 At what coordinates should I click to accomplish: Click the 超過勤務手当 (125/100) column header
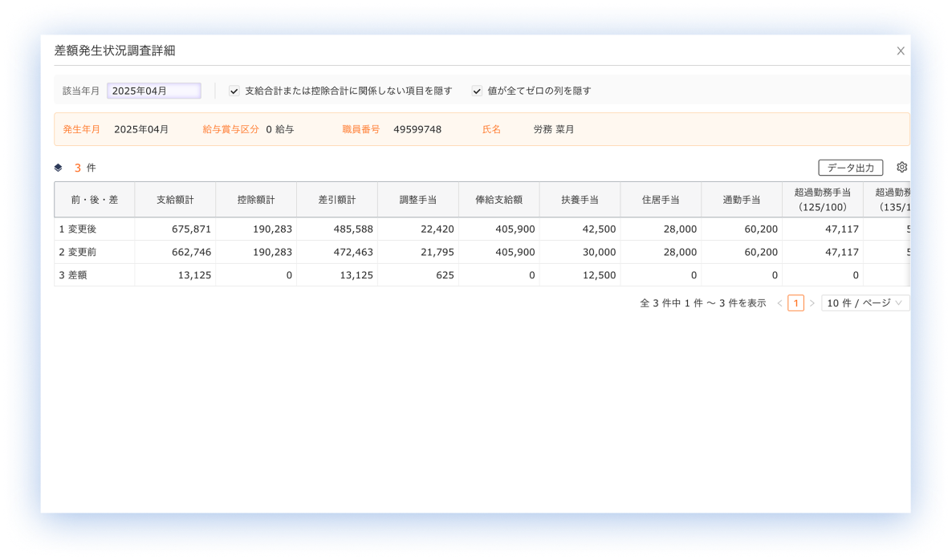pyautogui.click(x=823, y=200)
